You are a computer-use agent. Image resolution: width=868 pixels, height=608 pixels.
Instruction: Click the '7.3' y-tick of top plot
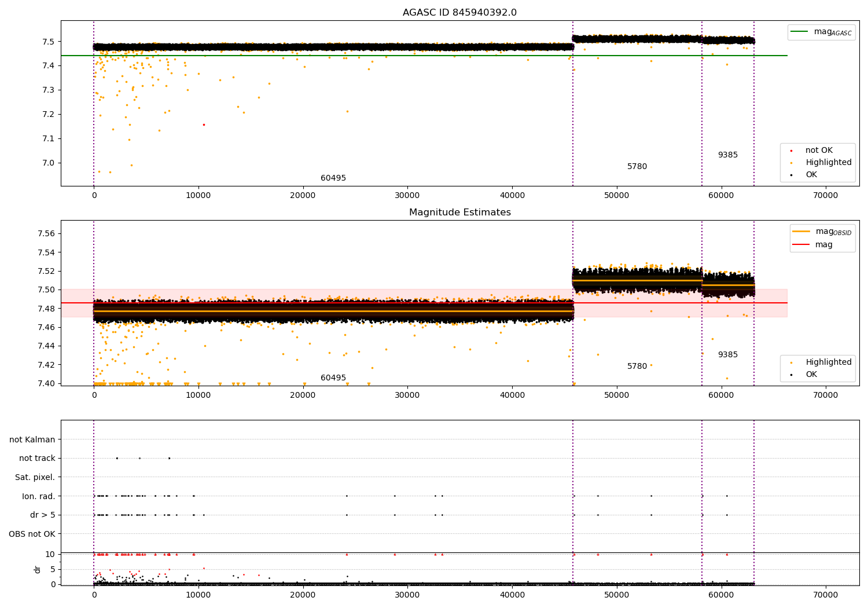tap(48, 90)
